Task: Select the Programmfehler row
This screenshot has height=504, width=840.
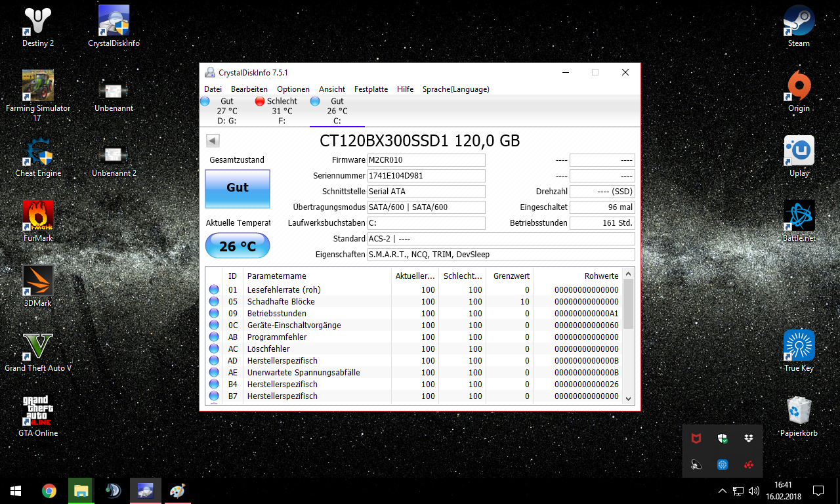Action: pyautogui.click(x=414, y=337)
